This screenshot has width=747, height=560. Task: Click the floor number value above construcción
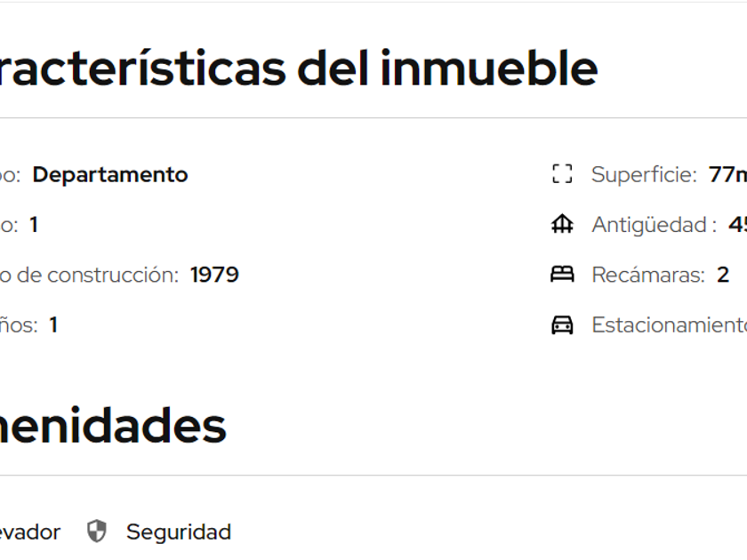[34, 225]
